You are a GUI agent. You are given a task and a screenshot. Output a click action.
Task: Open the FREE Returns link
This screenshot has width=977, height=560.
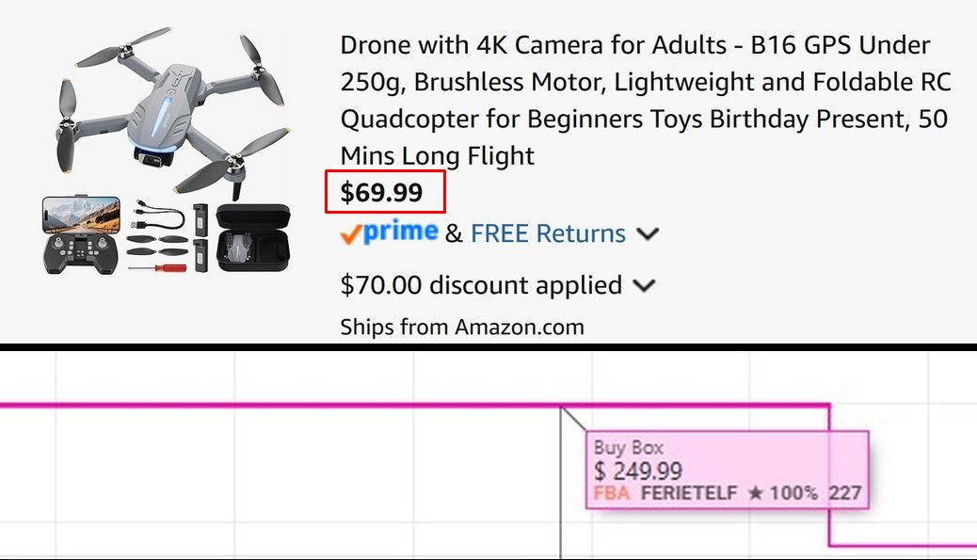tap(548, 233)
